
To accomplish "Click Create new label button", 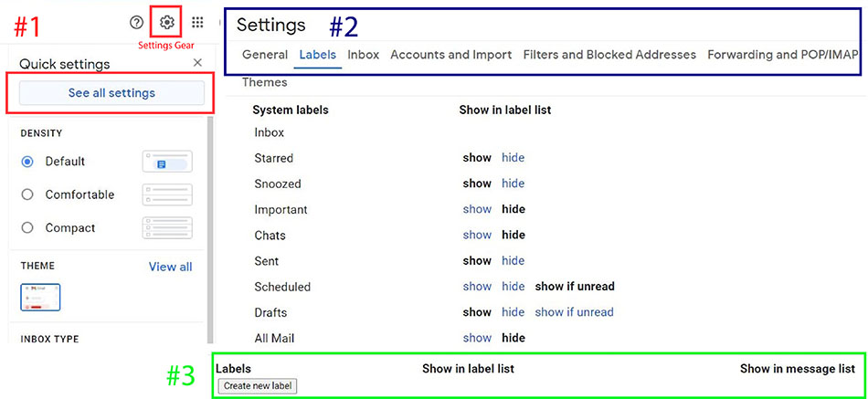I will click(257, 386).
